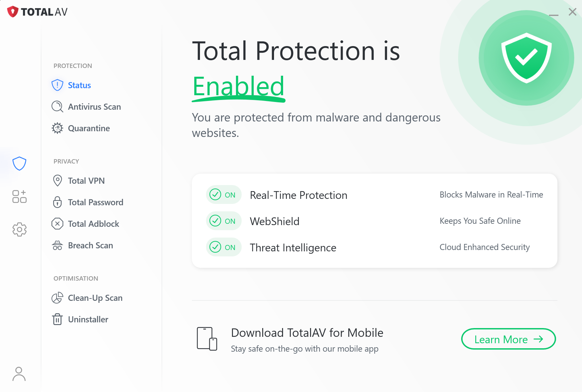Click the mobile devices icon
Viewport: 582px width, 392px height.
click(x=207, y=338)
